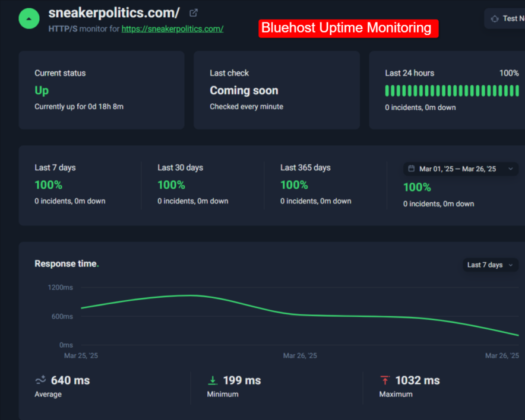525x420 pixels.
Task: Click the green Minimum down-arrow icon
Action: click(213, 380)
